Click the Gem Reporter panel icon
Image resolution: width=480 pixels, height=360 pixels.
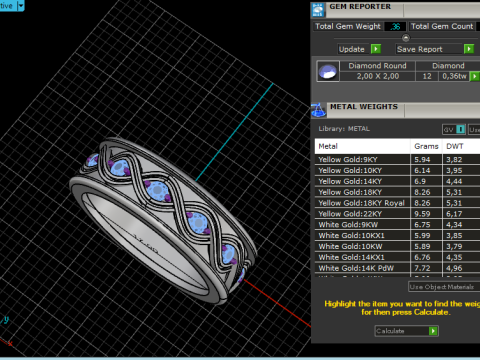(318, 10)
